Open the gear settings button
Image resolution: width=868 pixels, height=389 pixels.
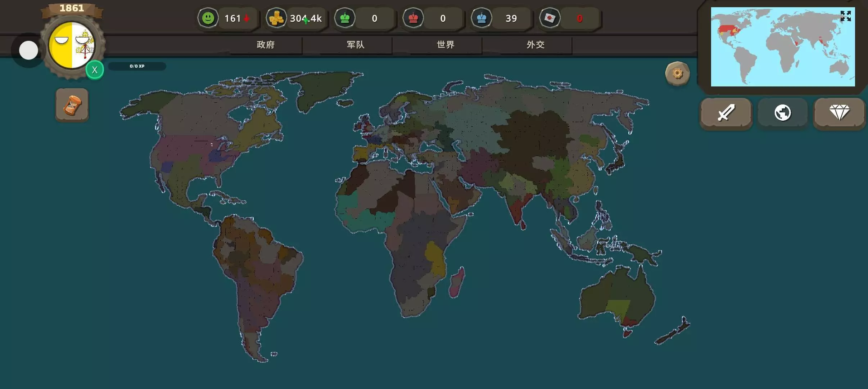click(677, 74)
